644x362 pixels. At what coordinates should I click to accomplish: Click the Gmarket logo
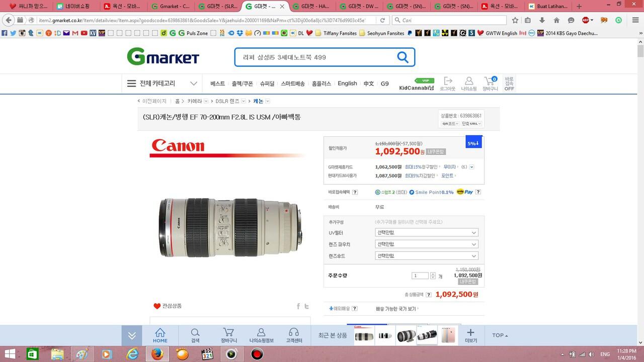coord(163,57)
